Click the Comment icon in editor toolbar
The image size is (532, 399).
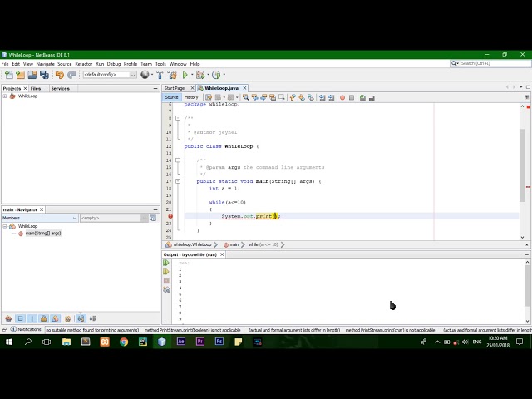click(362, 98)
